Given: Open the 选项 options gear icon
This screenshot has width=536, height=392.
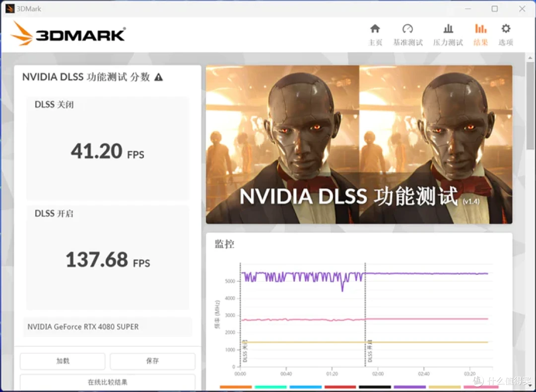Looking at the screenshot, I should [x=506, y=29].
